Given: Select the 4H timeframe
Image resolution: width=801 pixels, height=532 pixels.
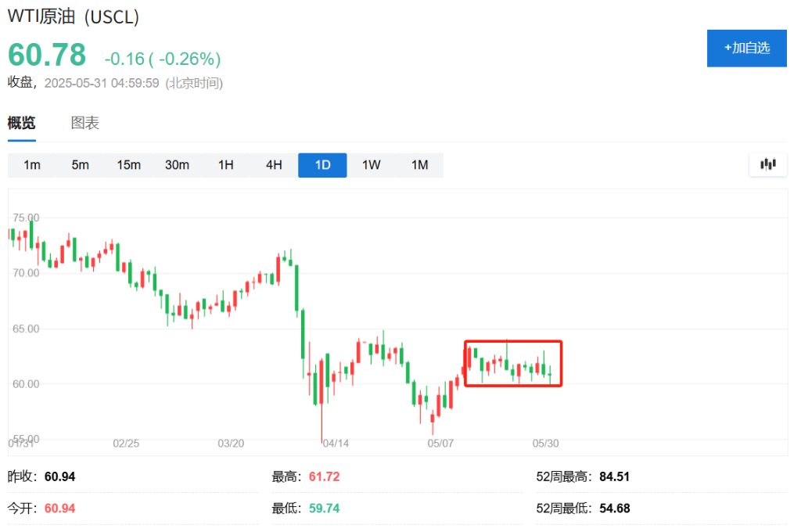Looking at the screenshot, I should pos(274,164).
